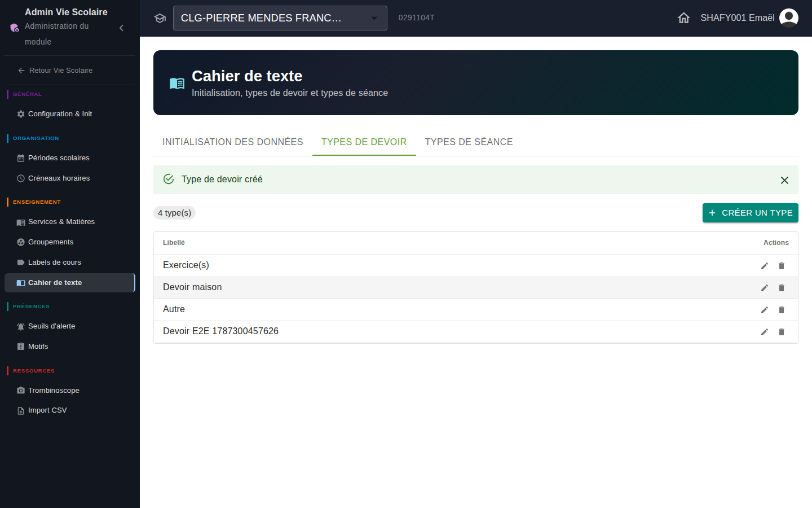
Task: Click the success checkmark icon in alert
Action: pyautogui.click(x=169, y=179)
